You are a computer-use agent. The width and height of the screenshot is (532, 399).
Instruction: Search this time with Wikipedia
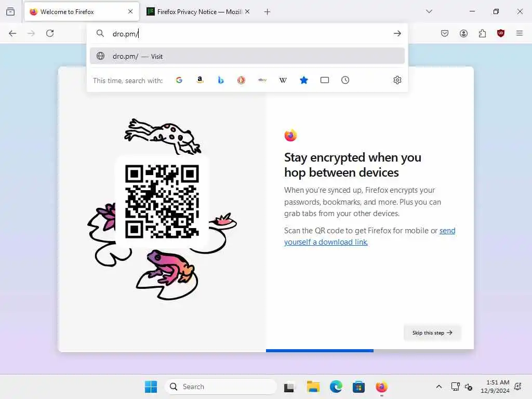(283, 80)
